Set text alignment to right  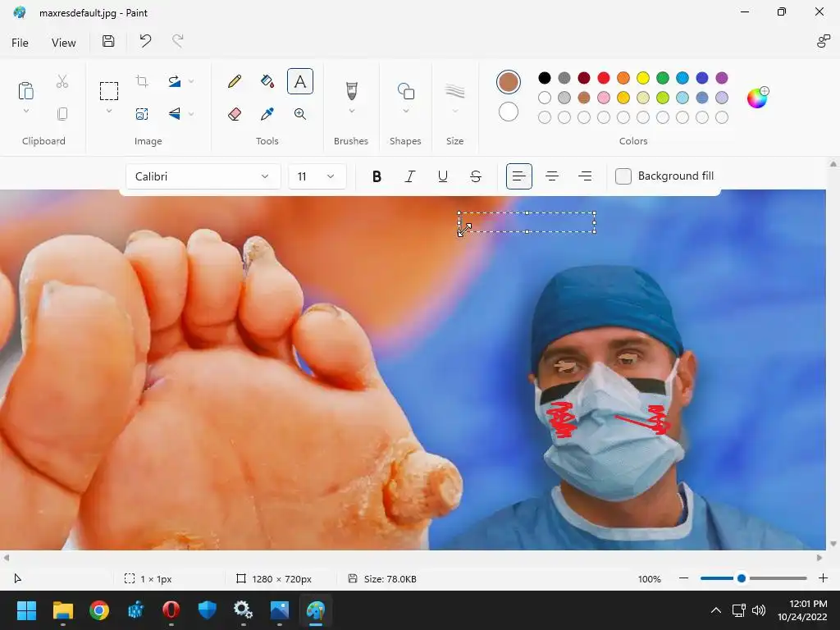click(585, 176)
